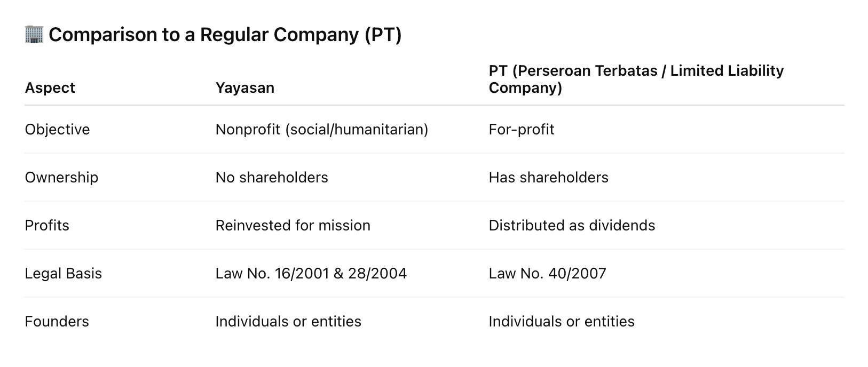This screenshot has width=868, height=367.
Task: Click the "Founders" row label
Action: [57, 322]
